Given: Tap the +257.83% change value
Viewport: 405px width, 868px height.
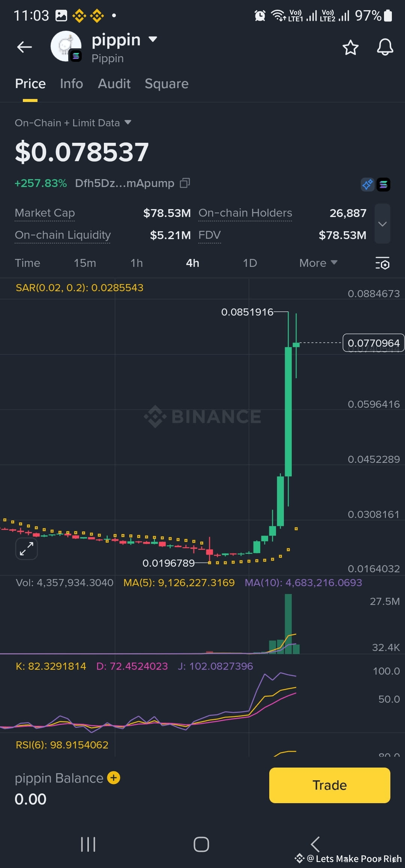Looking at the screenshot, I should (40, 183).
